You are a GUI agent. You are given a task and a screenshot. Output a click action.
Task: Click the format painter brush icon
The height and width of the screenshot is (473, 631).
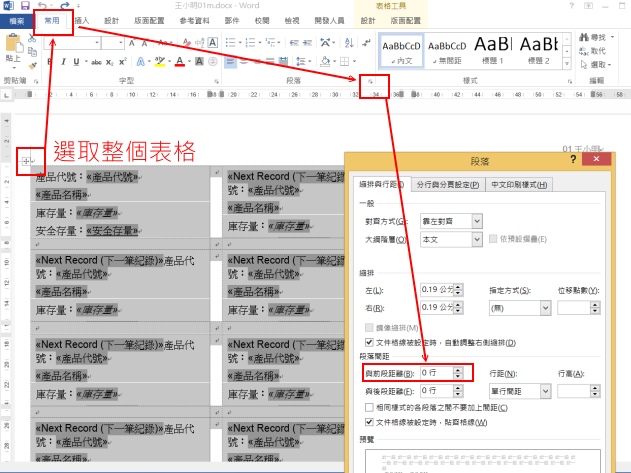coord(32,65)
